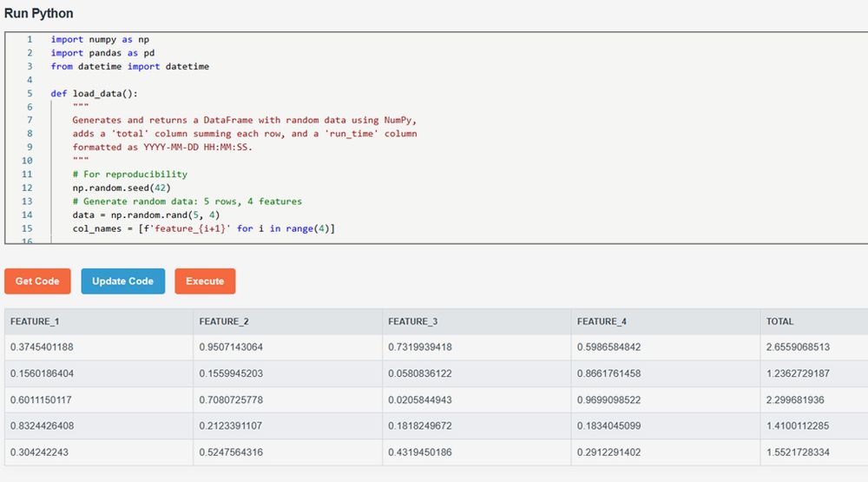The width and height of the screenshot is (868, 482).
Task: Select cell value 0.8324426408
Action: coord(42,426)
